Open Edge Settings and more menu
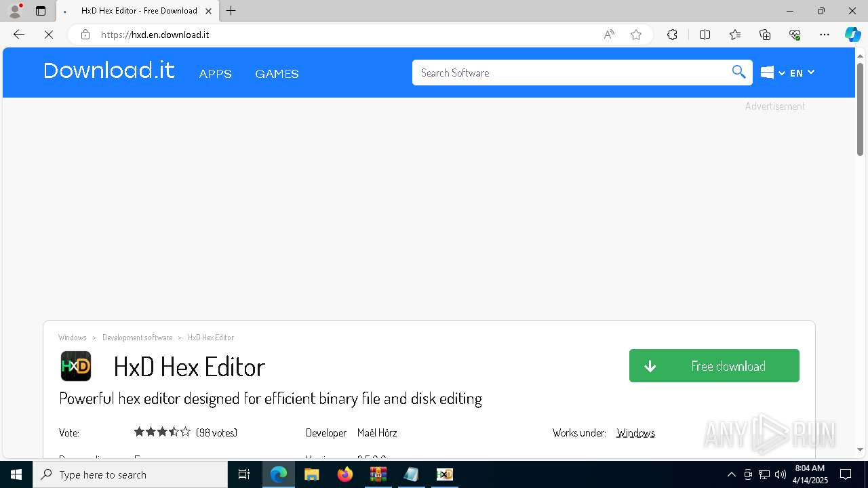Viewport: 868px width, 488px height. coord(825,35)
